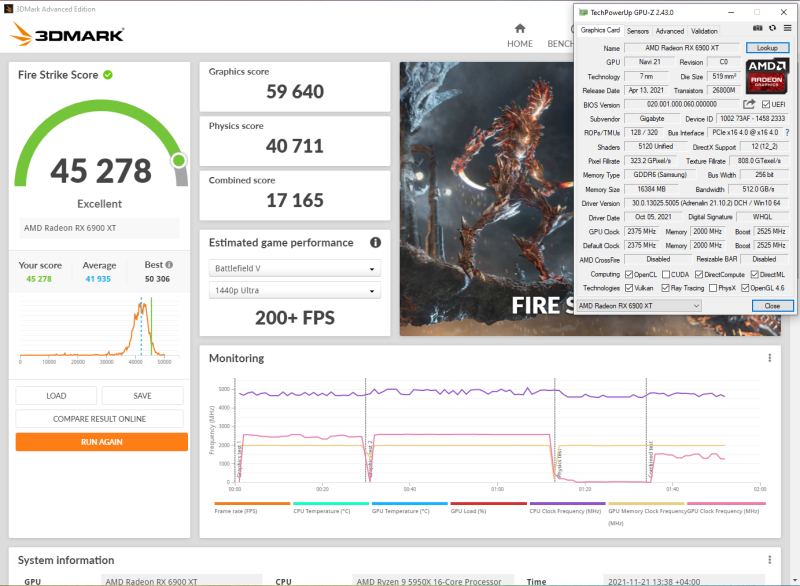Open the Monitoring panel three-dot menu
Screen dimensions: 800x586
pyautogui.click(x=770, y=358)
